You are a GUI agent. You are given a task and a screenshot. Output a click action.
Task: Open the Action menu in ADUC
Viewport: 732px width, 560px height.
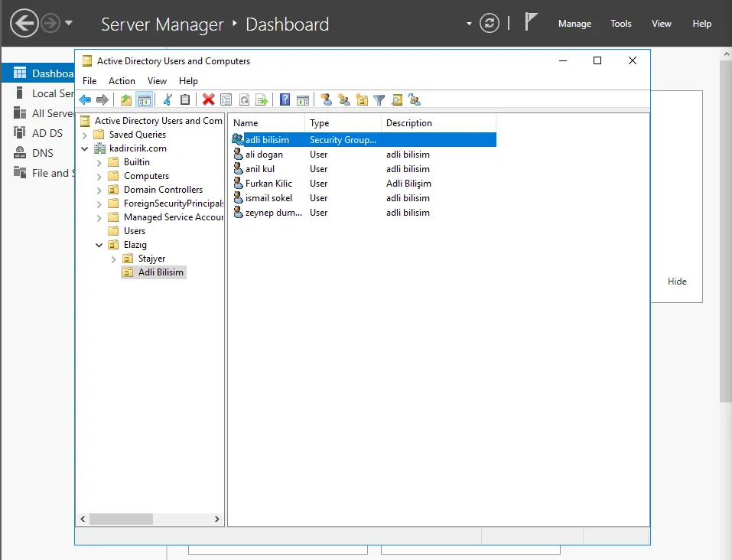pos(122,81)
